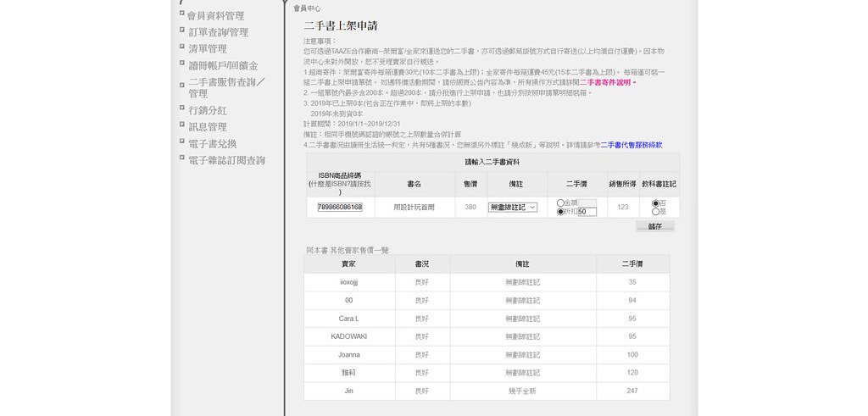868x416 pixels.
Task: Select 否 for textbook annotations
Action: (x=655, y=203)
